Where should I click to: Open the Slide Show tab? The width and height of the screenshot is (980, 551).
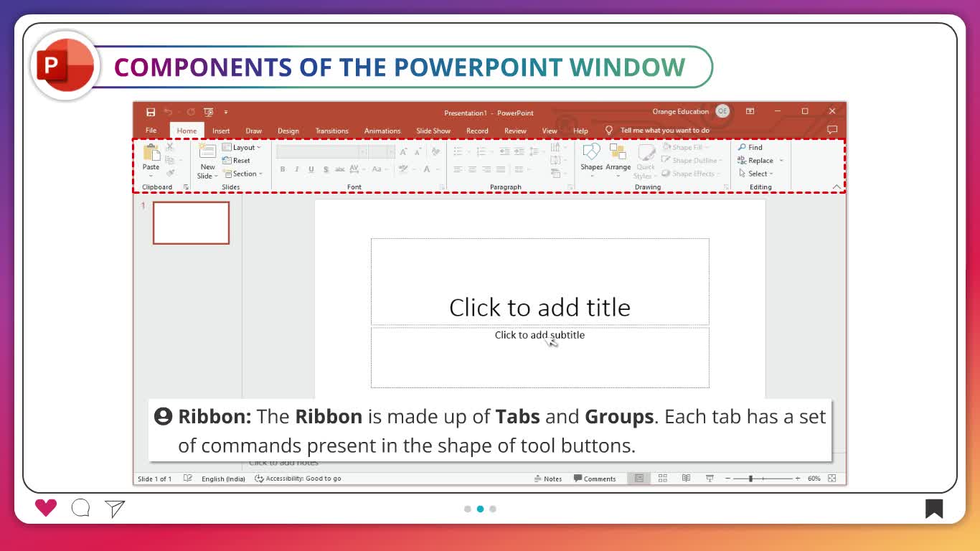[x=433, y=131]
